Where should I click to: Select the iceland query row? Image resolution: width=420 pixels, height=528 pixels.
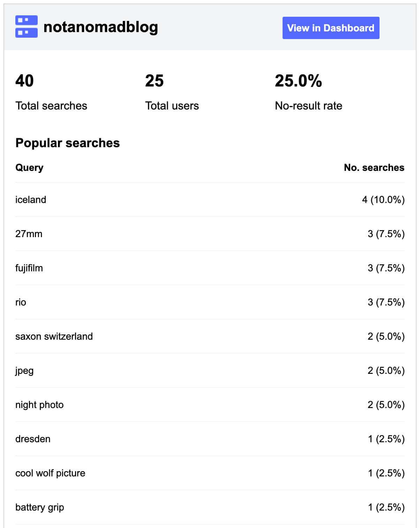pyautogui.click(x=210, y=199)
